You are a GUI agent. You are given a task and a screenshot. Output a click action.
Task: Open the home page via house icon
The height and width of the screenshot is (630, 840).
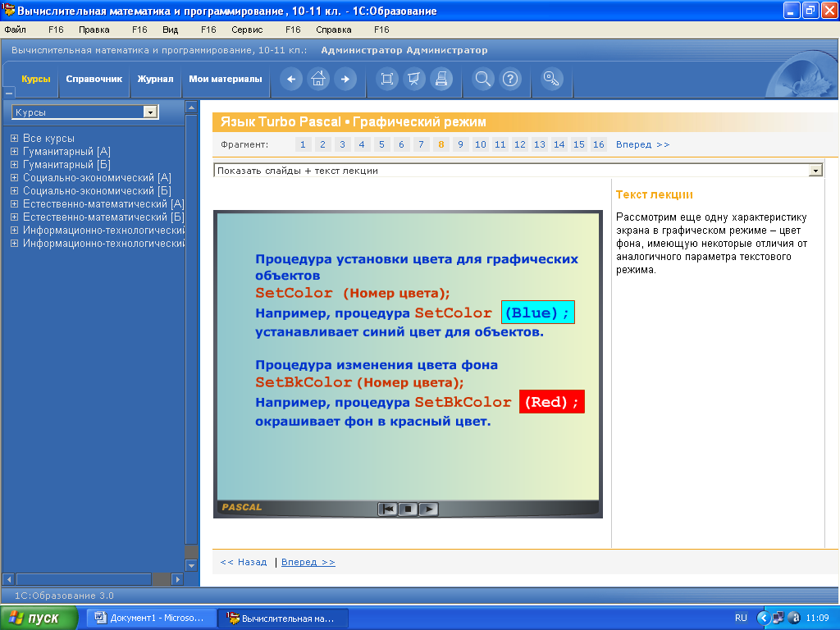click(x=318, y=80)
